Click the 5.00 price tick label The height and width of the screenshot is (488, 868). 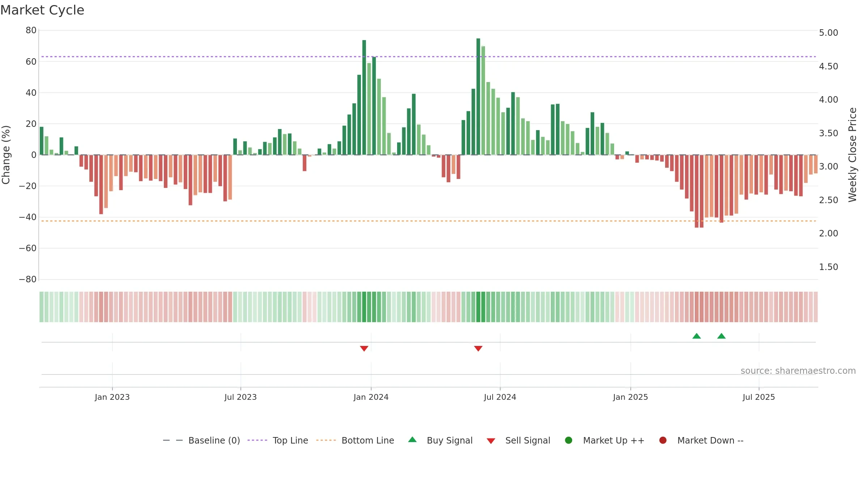[x=829, y=33]
